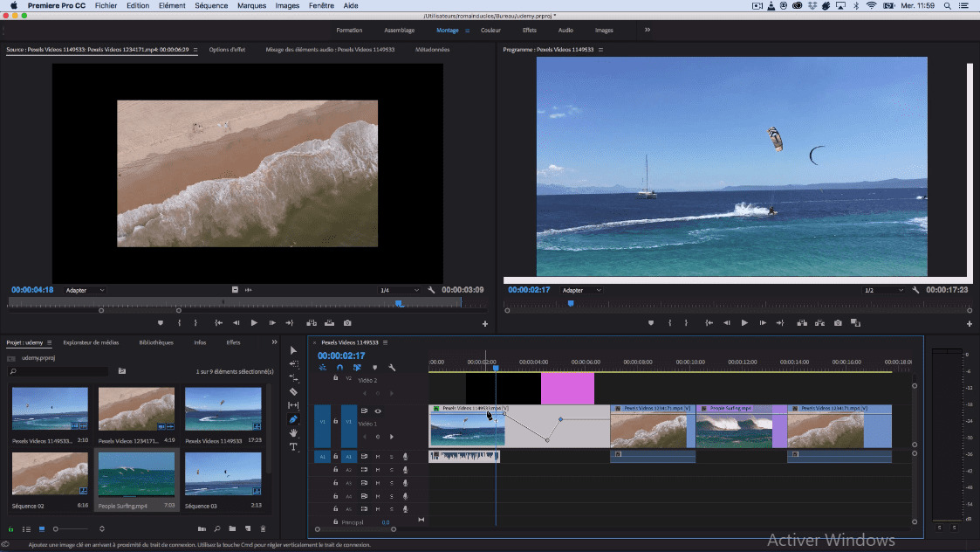Open Marques menu in menu bar
The width and height of the screenshot is (980, 552).
pos(251,5)
